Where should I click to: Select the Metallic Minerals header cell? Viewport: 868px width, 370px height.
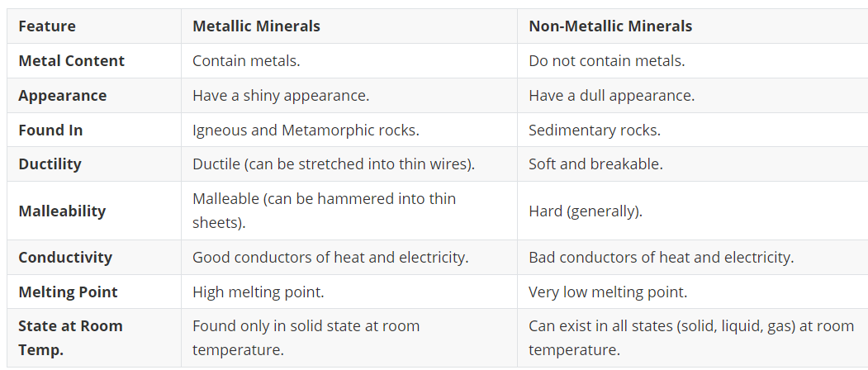coord(349,26)
